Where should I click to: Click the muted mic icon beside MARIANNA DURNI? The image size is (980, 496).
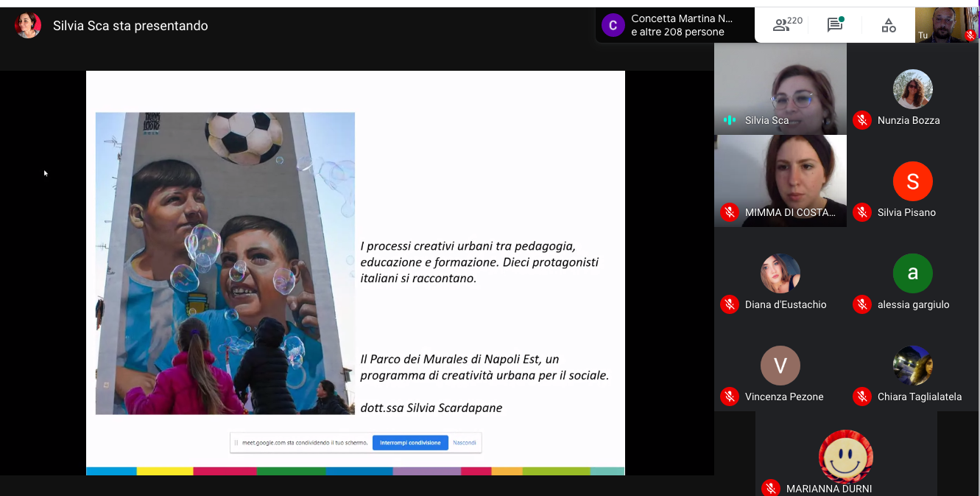tap(771, 488)
